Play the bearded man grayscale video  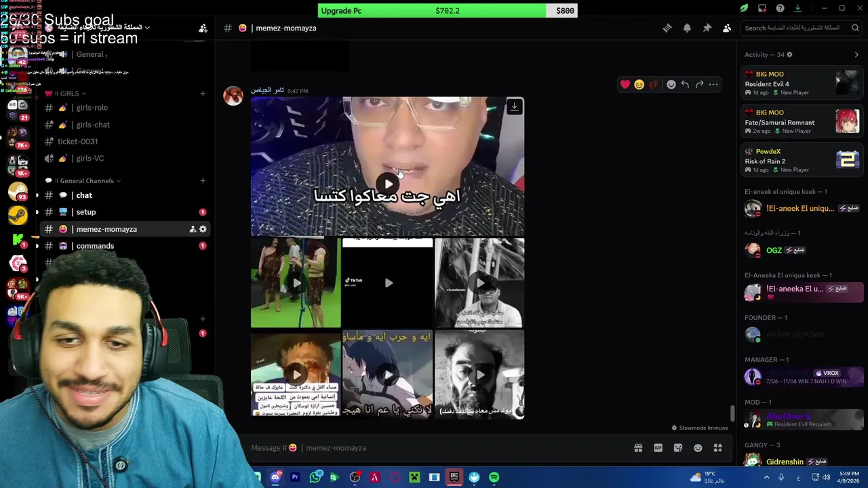point(480,374)
